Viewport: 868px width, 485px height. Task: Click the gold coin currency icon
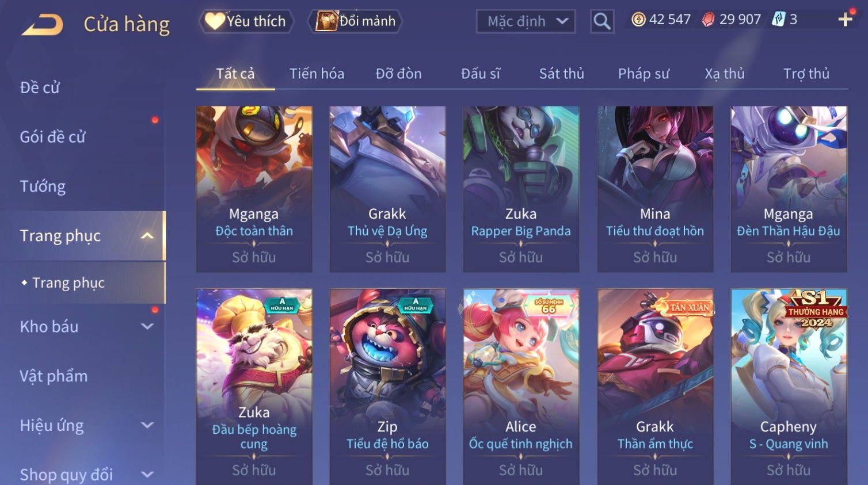638,20
